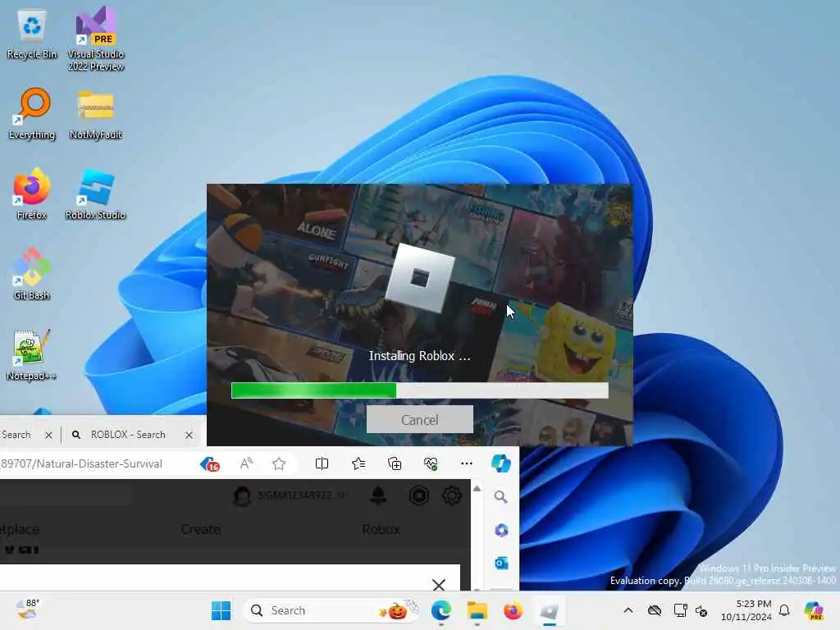Open Edge sidebar search icon
This screenshot has width=840, height=630.
tap(501, 496)
